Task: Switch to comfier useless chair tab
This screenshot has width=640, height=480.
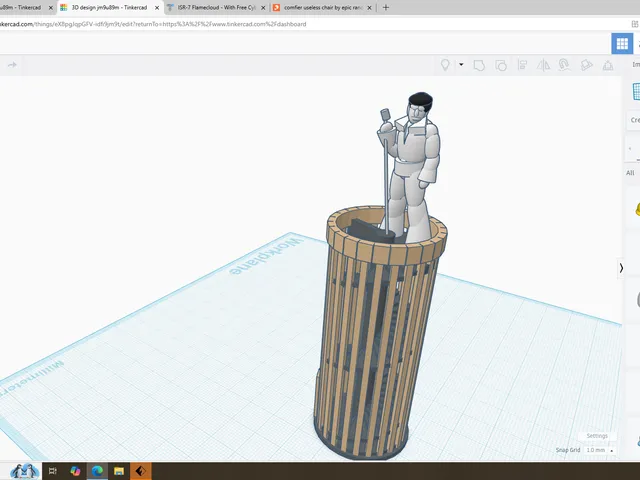Action: (323, 7)
